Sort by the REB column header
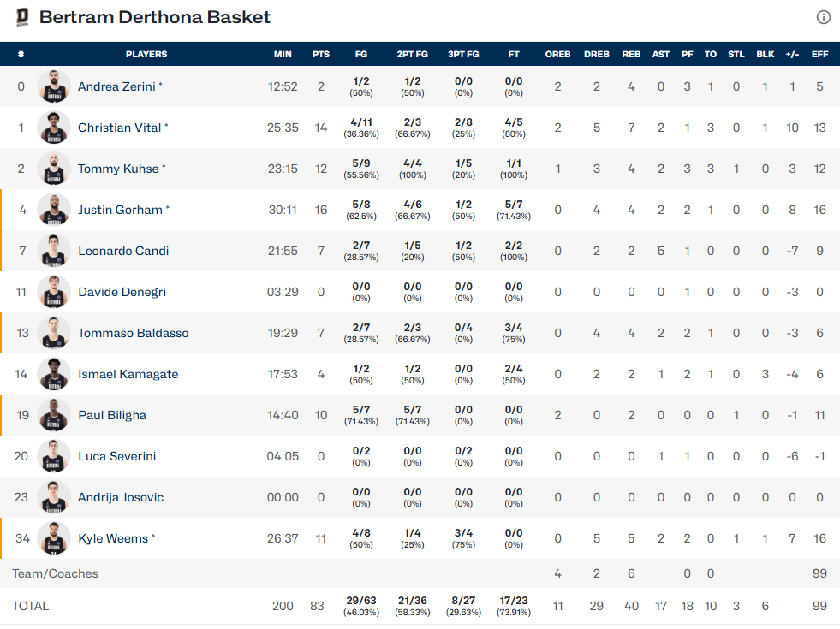 (x=631, y=54)
